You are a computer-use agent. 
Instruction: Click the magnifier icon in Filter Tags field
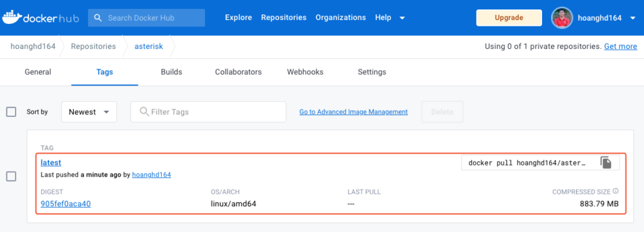coord(144,112)
